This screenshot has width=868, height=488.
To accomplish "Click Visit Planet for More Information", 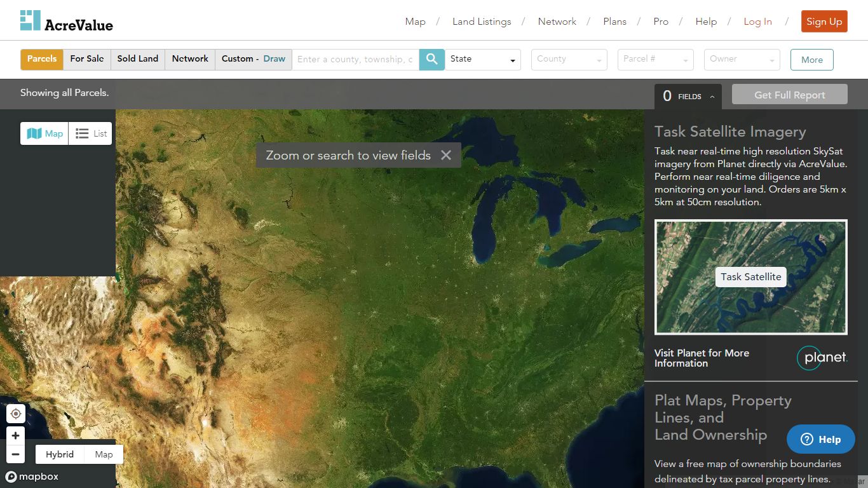I will [x=702, y=358].
